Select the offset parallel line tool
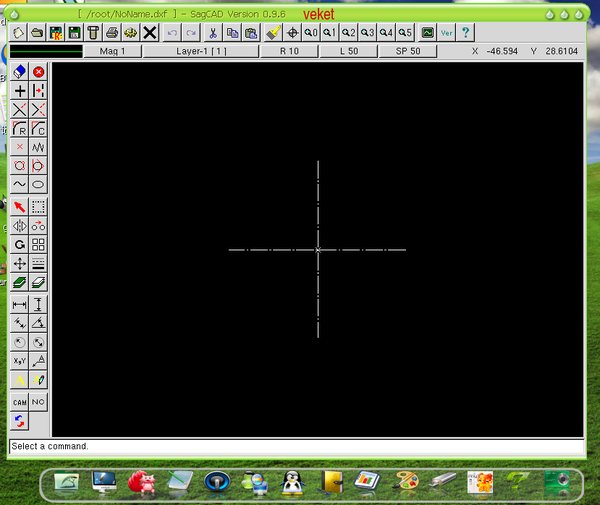Viewport: 600px width, 505px height. tap(38, 91)
